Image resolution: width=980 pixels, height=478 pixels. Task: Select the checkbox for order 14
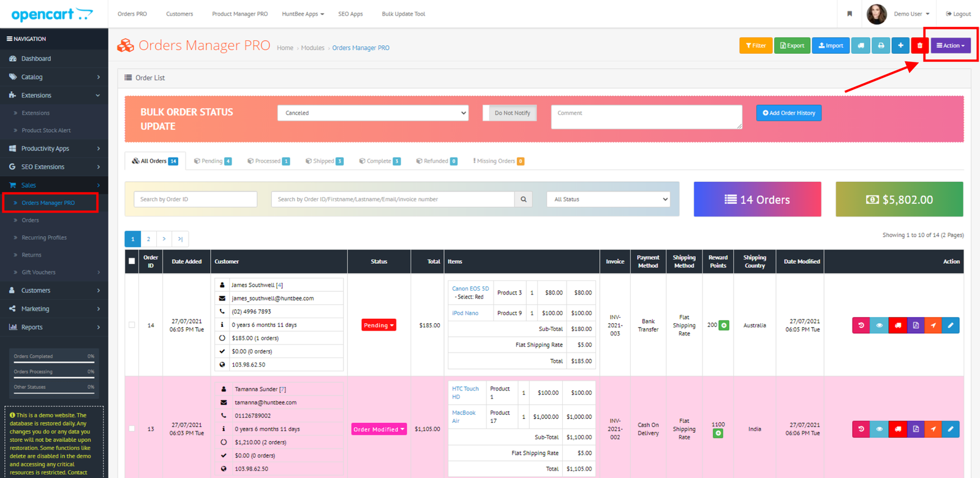pyautogui.click(x=132, y=325)
